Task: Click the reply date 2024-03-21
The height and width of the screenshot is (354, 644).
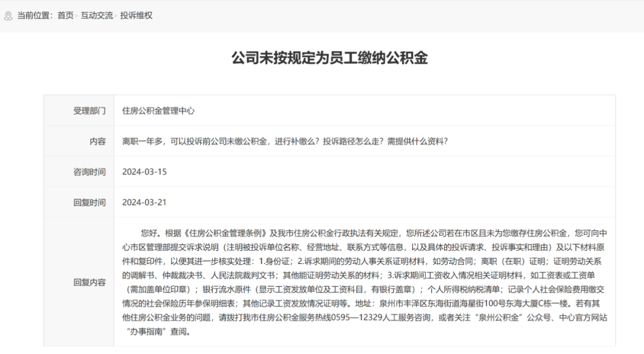Action: [x=144, y=203]
